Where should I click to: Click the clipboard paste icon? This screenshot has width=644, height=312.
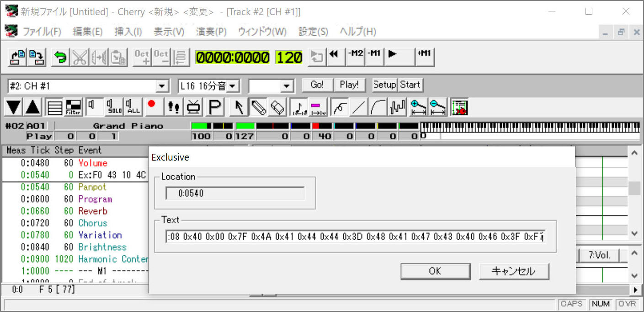tap(118, 57)
